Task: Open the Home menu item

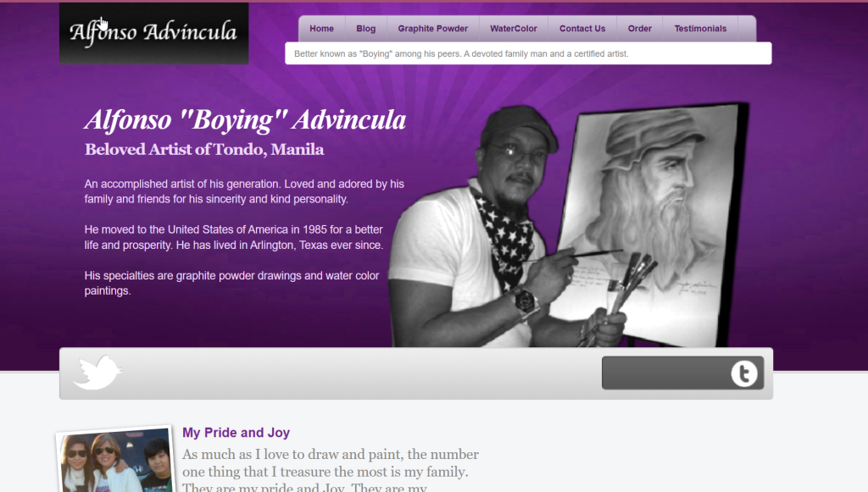Action: 321,29
